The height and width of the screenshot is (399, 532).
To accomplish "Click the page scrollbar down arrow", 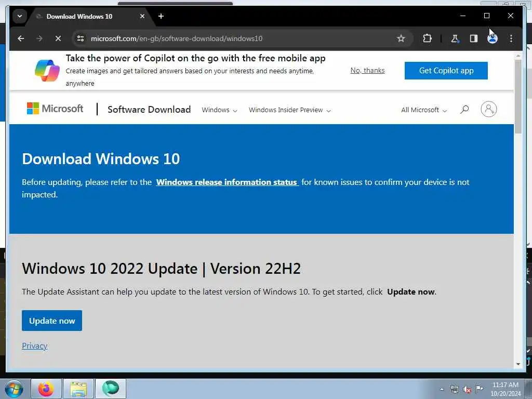I will coord(518,364).
